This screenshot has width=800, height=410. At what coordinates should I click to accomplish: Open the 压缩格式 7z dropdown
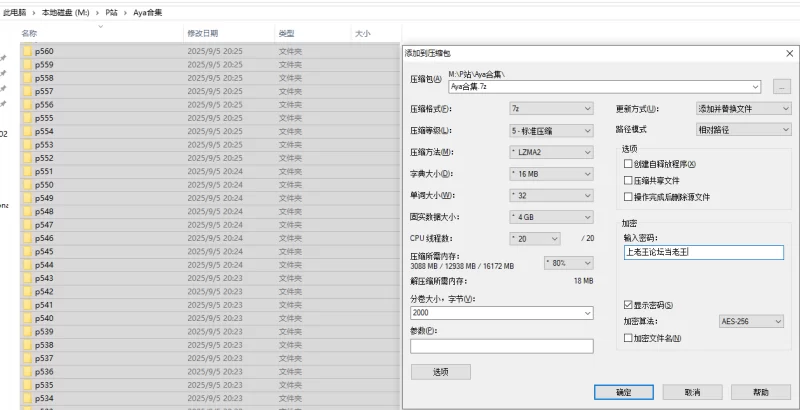(x=550, y=108)
